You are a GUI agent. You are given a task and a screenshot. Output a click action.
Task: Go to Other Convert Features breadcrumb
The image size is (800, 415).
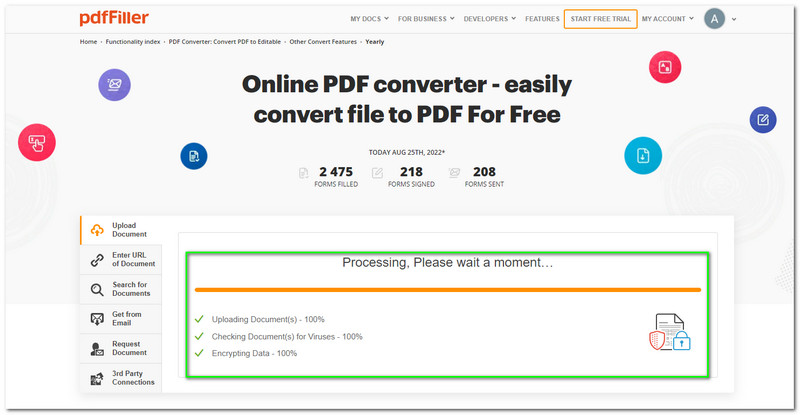[x=323, y=42]
